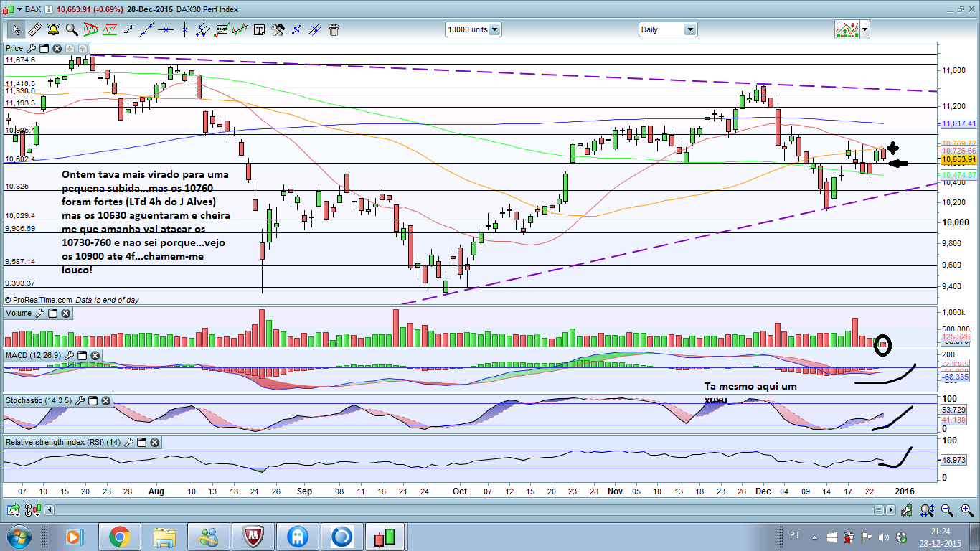Image resolution: width=980 pixels, height=551 pixels.
Task: Open Volume panel wrench settings
Action: coord(39,314)
